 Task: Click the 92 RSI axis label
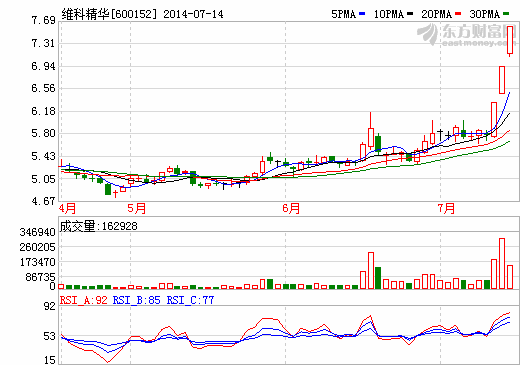click(x=50, y=306)
